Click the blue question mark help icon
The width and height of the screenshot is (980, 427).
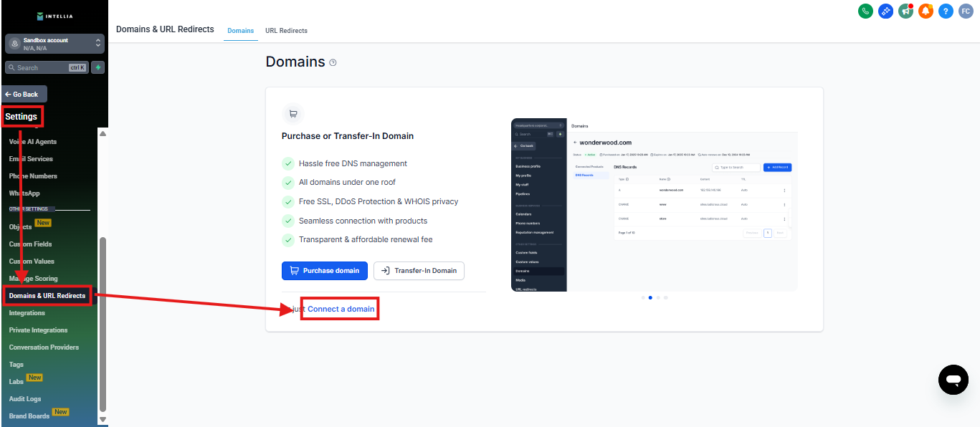(946, 11)
